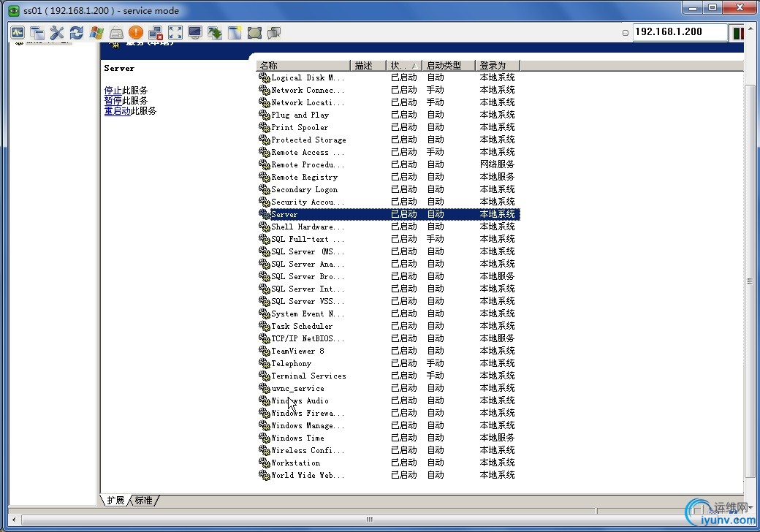Viewport: 760px width, 532px height.
Task: Click gear icon of Telephony service
Action: pos(264,363)
